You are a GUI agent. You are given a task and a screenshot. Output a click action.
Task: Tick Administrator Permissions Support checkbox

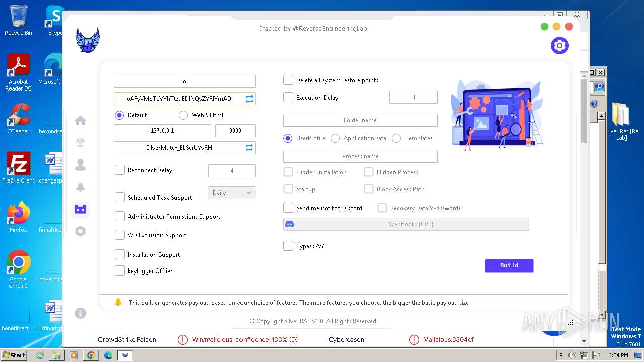click(x=120, y=217)
